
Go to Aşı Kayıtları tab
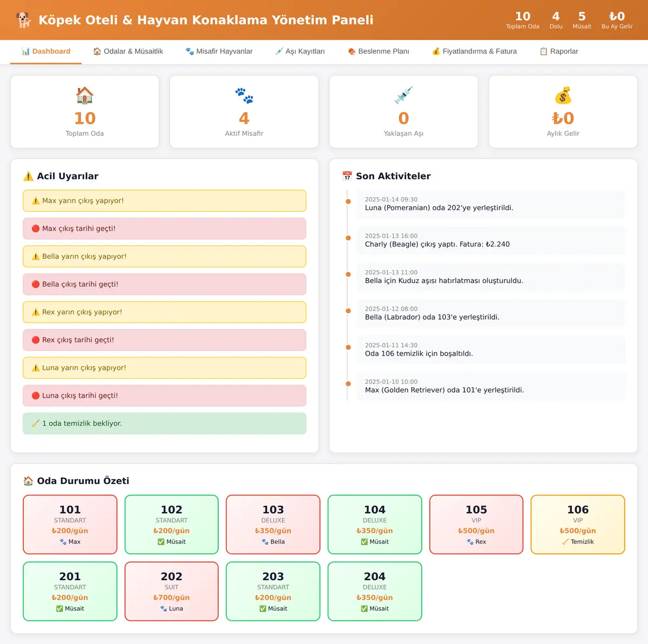tap(300, 51)
